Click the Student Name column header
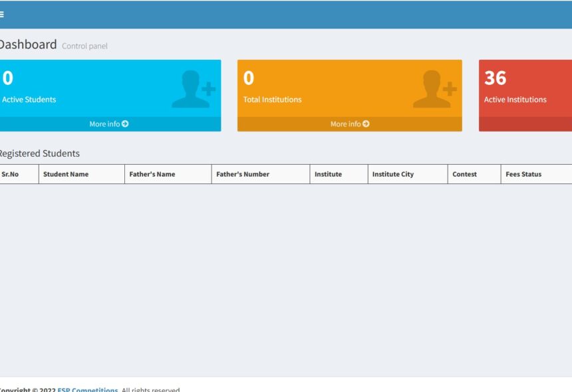 click(x=82, y=174)
